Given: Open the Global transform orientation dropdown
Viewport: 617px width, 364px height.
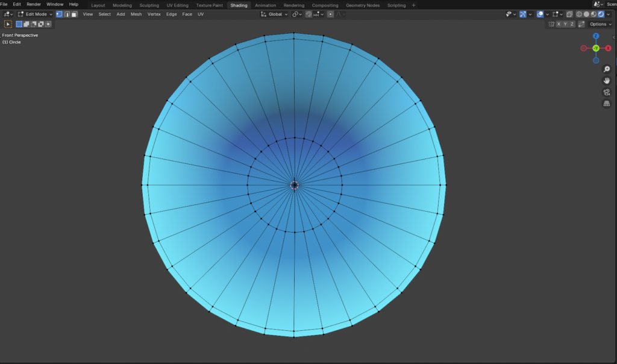Looking at the screenshot, I should [274, 14].
